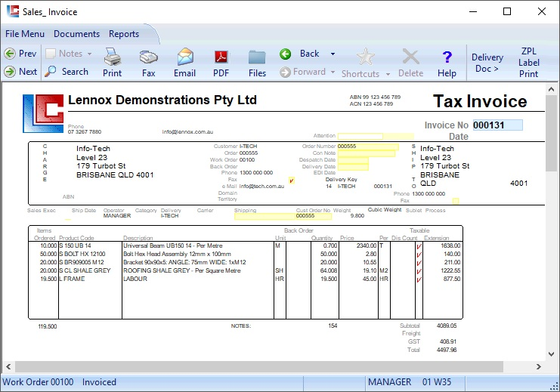
Task: Open the Reports menu
Action: pyautogui.click(x=124, y=34)
